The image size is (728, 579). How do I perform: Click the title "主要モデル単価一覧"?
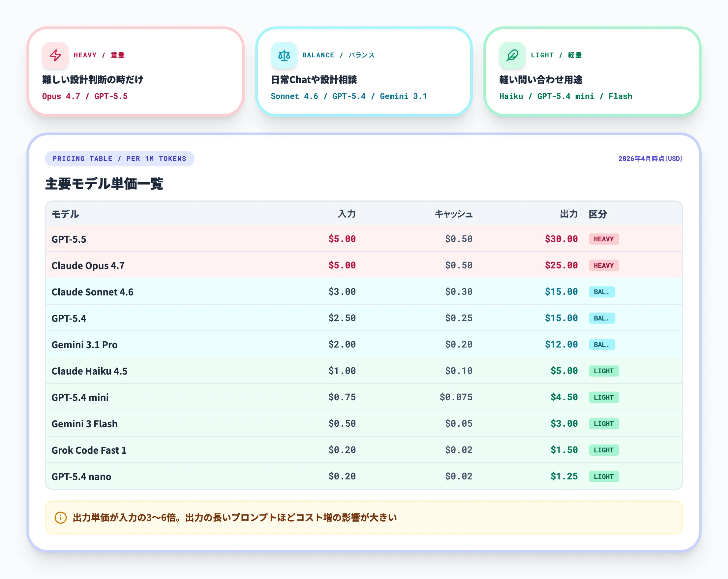tap(104, 184)
